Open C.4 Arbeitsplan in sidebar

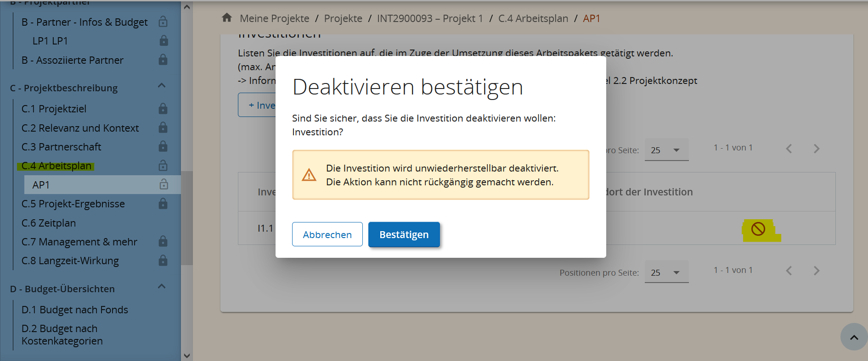click(56, 166)
